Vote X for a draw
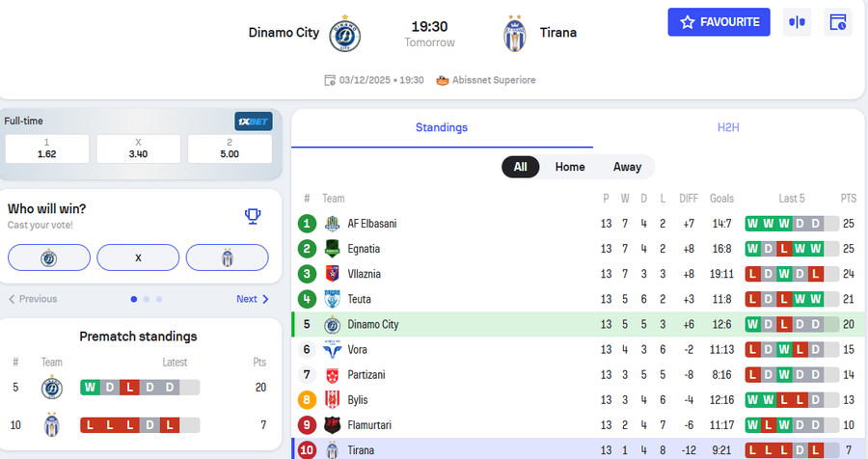 point(138,257)
